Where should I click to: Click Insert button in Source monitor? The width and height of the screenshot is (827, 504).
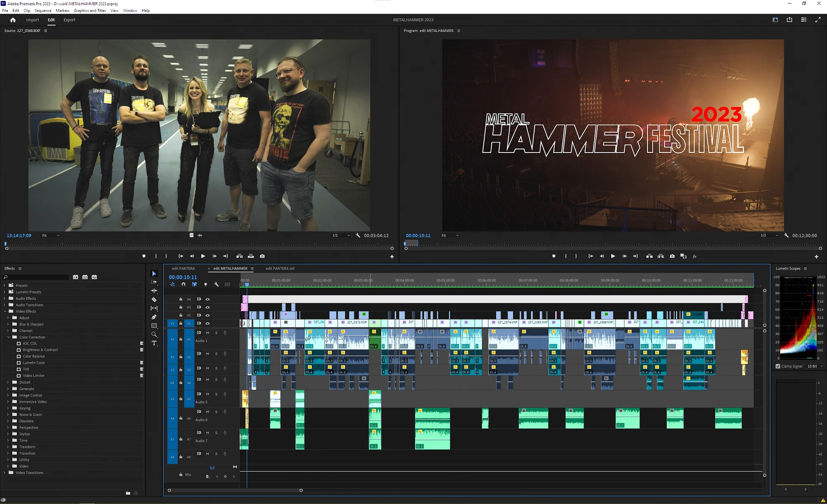pos(239,256)
